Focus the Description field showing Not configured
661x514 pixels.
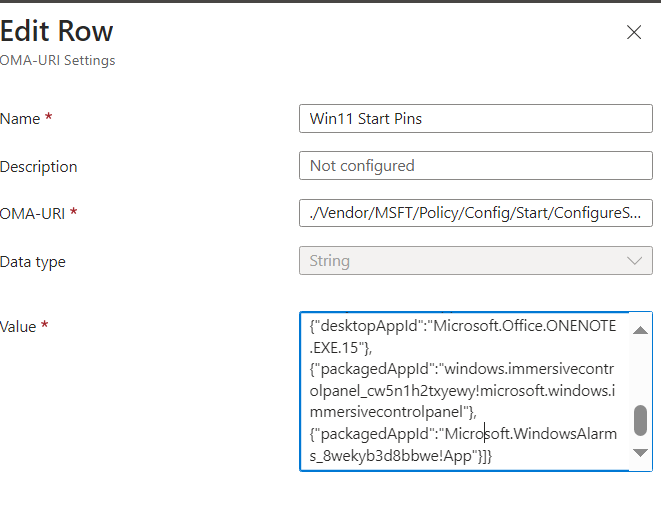[x=476, y=166]
